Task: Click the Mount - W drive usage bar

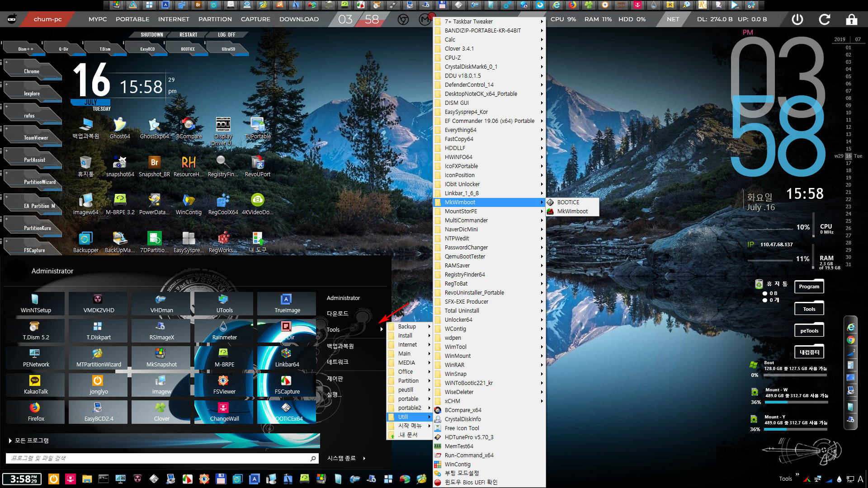Action: coord(797,402)
